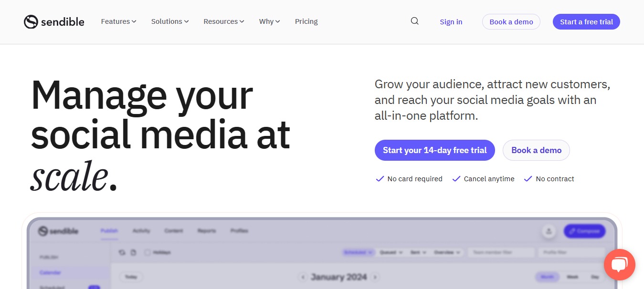Screen dimensions: 644x289
Task: Open the Pricing page from navigation
Action: (306, 21)
